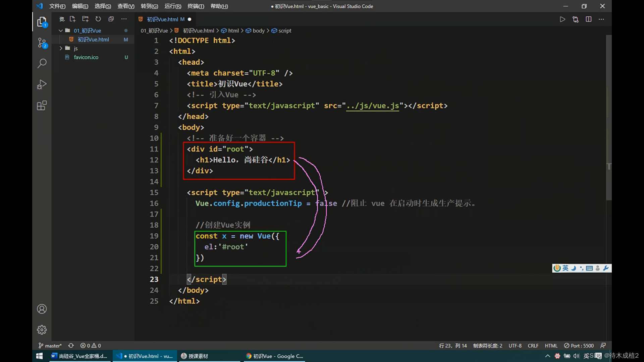The width and height of the screenshot is (644, 362).
Task: Open editor more actions ellipsis
Action: (601, 19)
